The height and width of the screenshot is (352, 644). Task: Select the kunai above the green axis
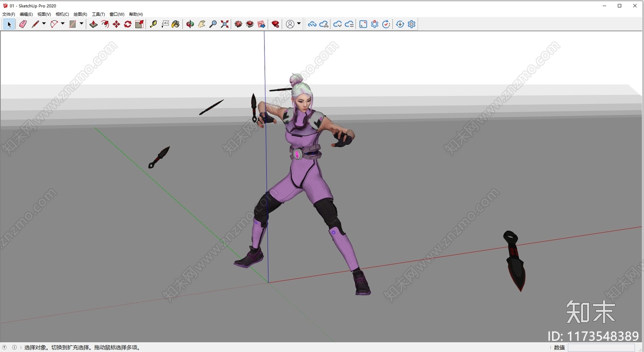pyautogui.click(x=159, y=157)
